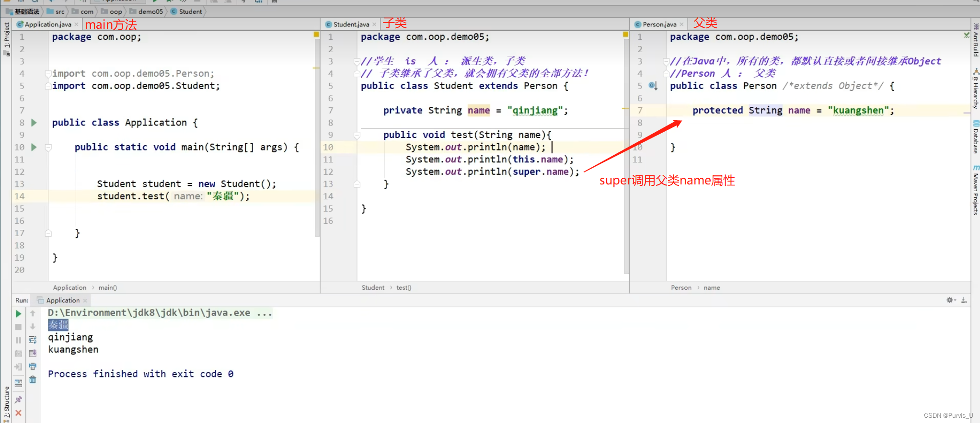Click main() breadcrumb under Application editor
The width and height of the screenshot is (980, 423).
(x=108, y=287)
